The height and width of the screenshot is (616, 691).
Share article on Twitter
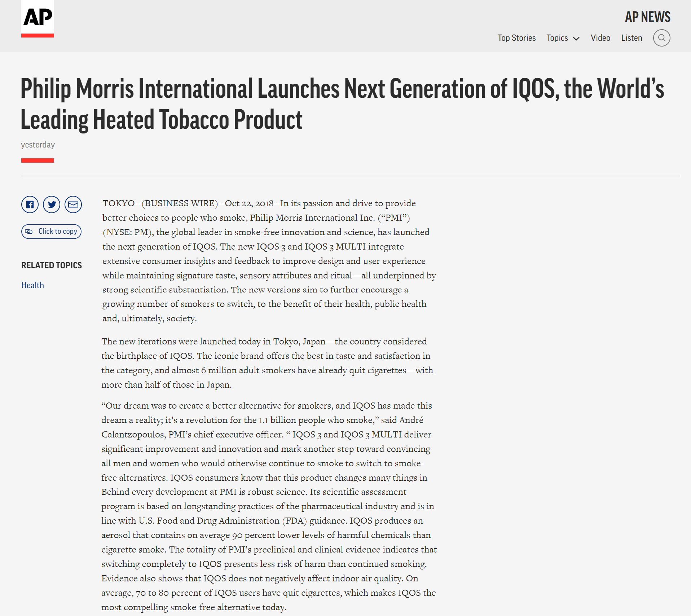(52, 205)
